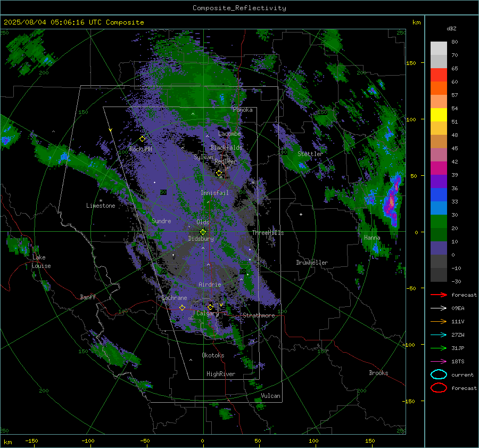Click the dBZ legend heading
The height and width of the screenshot is (448, 479).
click(x=451, y=28)
